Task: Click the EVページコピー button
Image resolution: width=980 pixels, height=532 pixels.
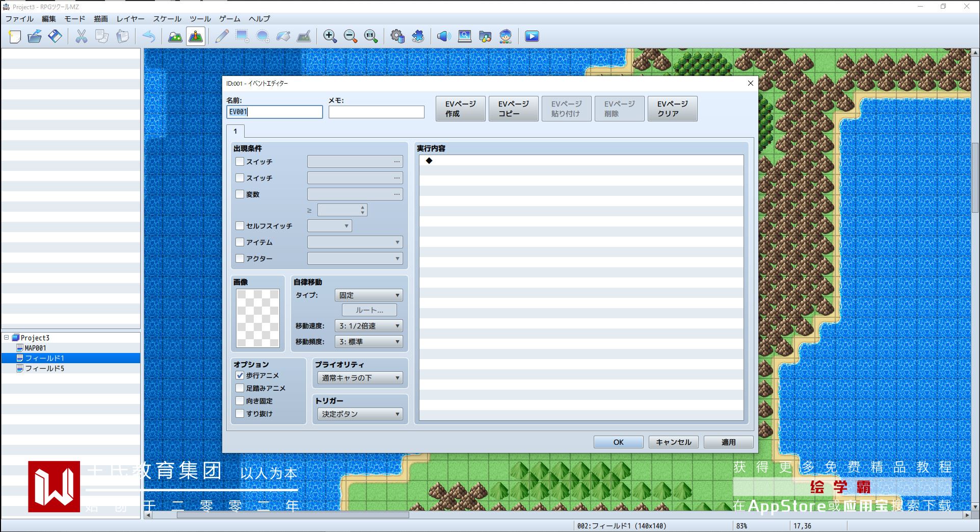Action: (x=514, y=109)
